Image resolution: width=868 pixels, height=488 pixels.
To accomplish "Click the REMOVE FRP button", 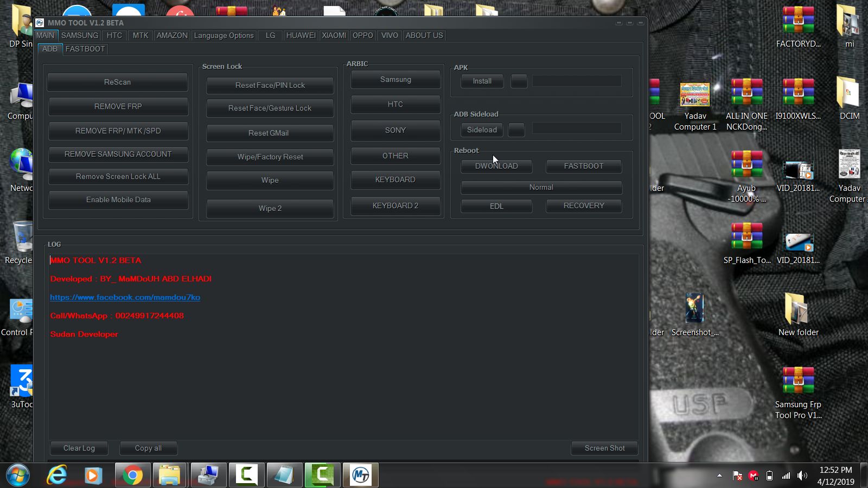I will coord(118,107).
